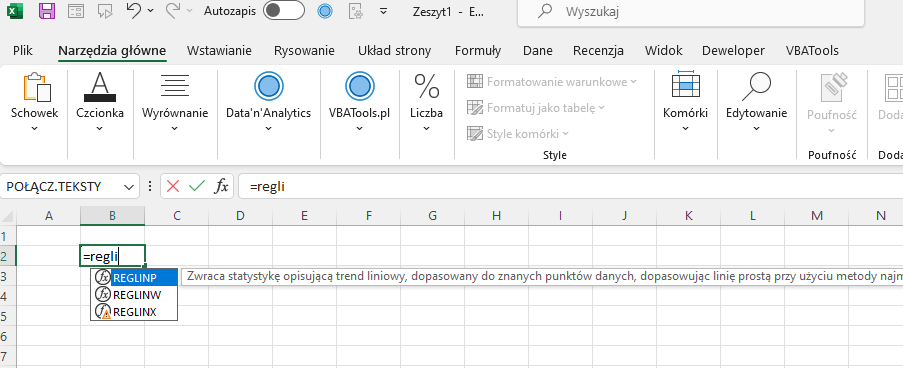Expand the Liczba group chevron
This screenshot has width=903, height=368.
click(427, 128)
